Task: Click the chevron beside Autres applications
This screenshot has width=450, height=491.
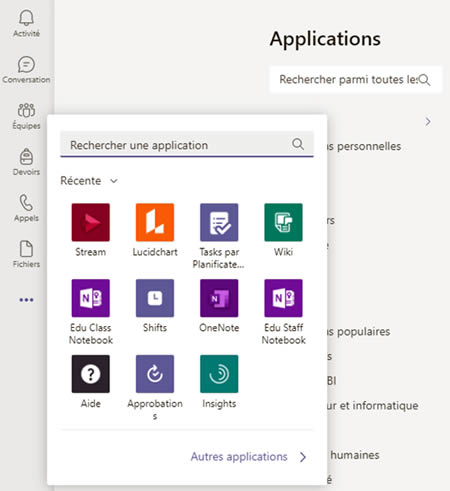Action: [x=303, y=457]
